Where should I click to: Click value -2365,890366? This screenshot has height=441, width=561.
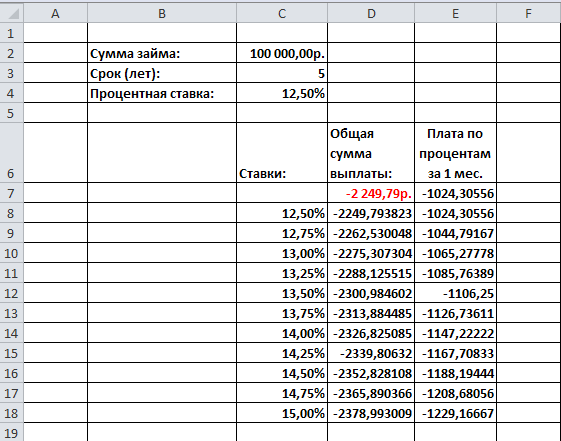tap(371, 393)
